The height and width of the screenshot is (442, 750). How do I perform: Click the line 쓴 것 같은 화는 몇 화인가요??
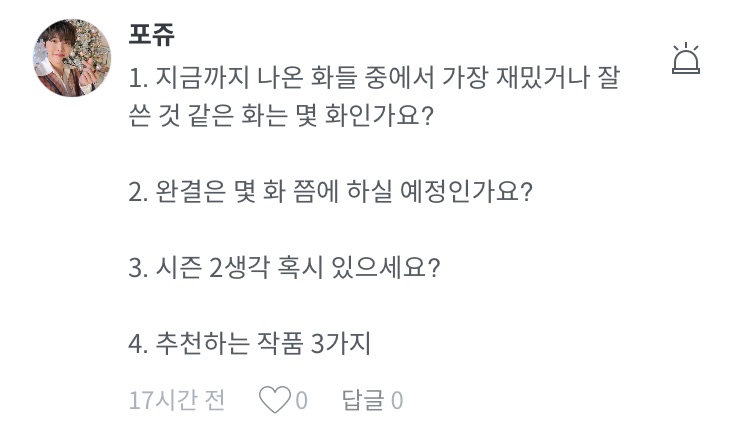point(280,116)
